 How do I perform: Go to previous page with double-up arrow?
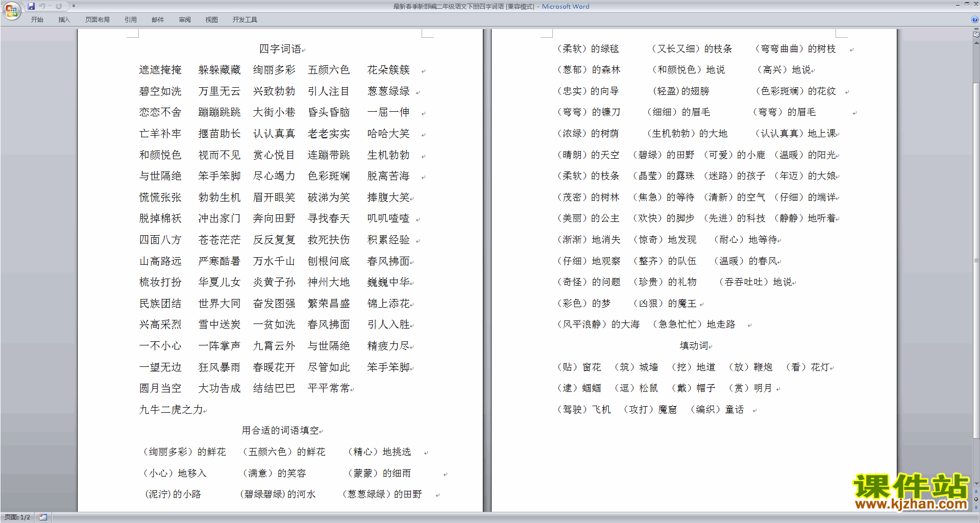[x=976, y=492]
